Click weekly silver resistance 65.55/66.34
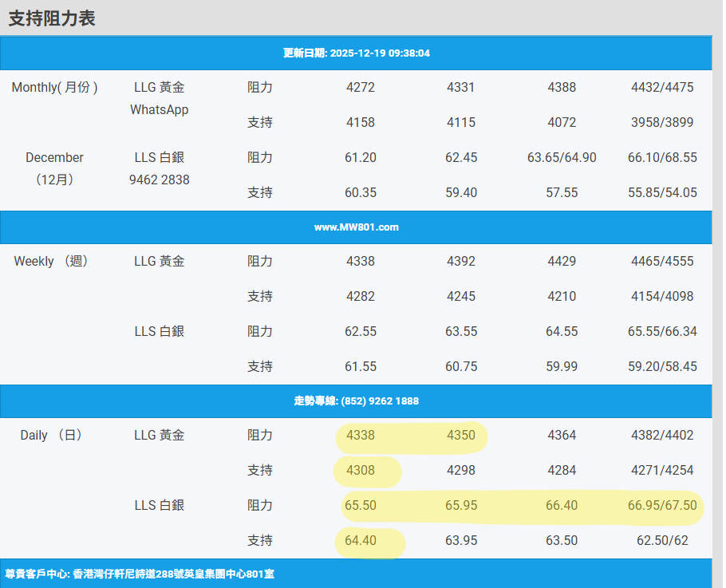The image size is (726, 588). point(662,332)
